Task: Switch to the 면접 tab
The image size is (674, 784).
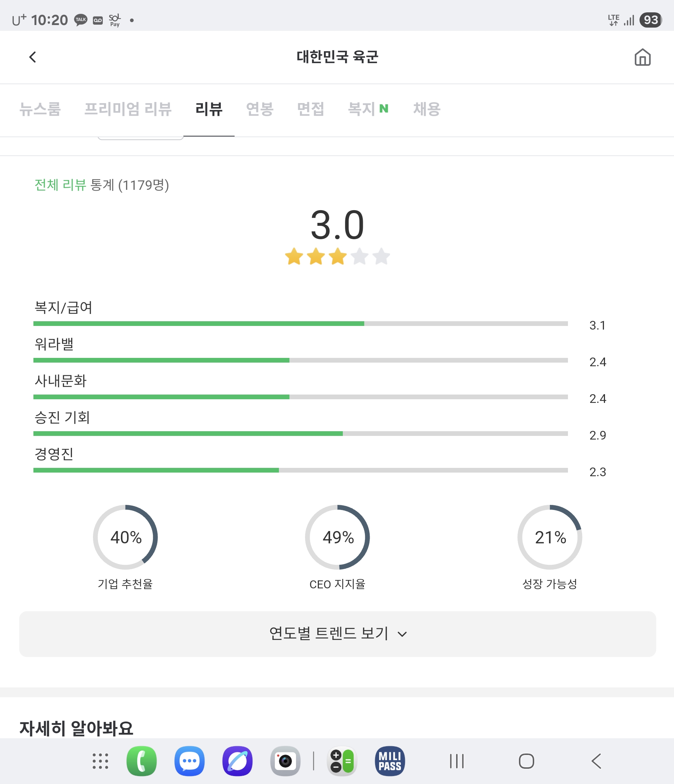Action: (310, 109)
